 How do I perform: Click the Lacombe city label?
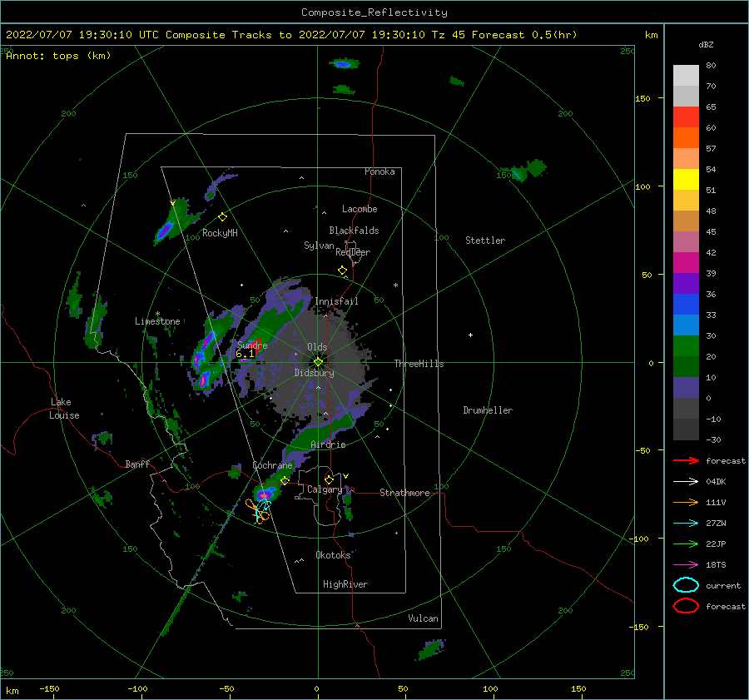pyautogui.click(x=360, y=209)
